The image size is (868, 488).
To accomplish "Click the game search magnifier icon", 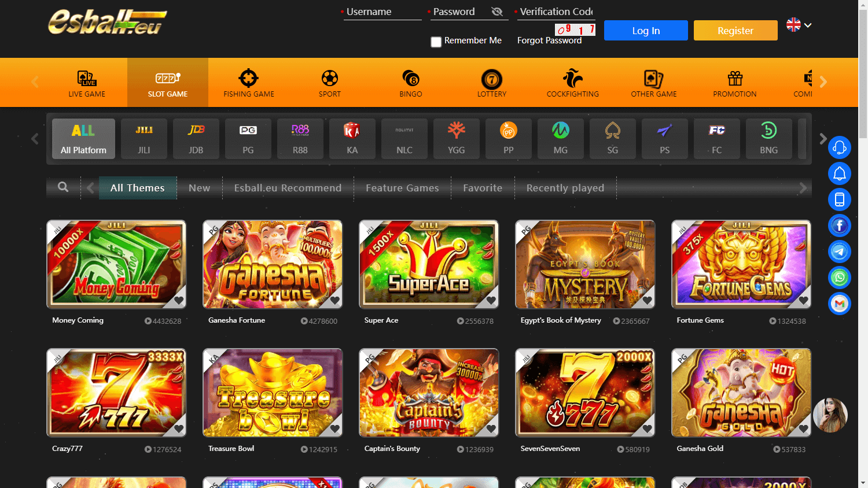I will [x=63, y=187].
